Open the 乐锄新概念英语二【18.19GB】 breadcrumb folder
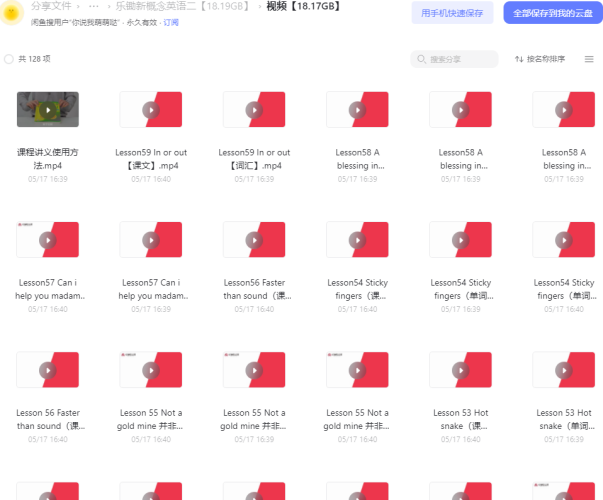 183,6
